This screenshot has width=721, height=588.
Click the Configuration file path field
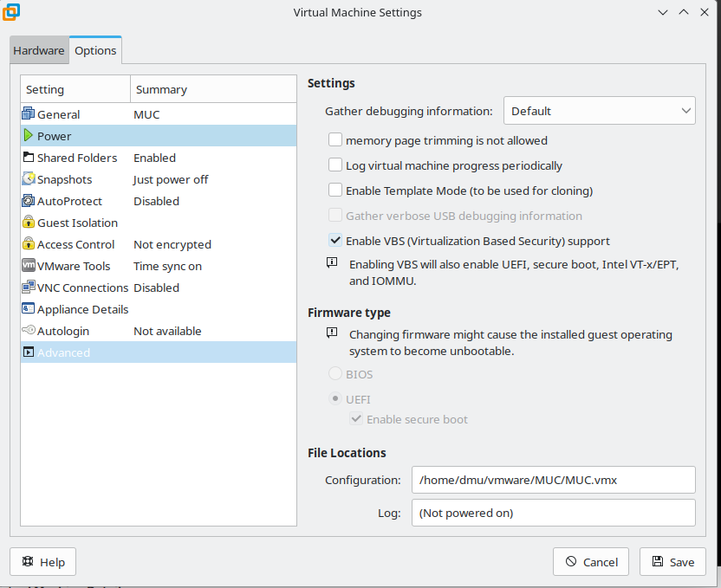(553, 480)
